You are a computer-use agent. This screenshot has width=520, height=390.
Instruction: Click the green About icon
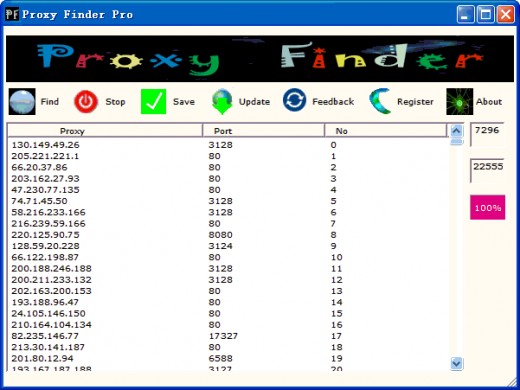460,102
